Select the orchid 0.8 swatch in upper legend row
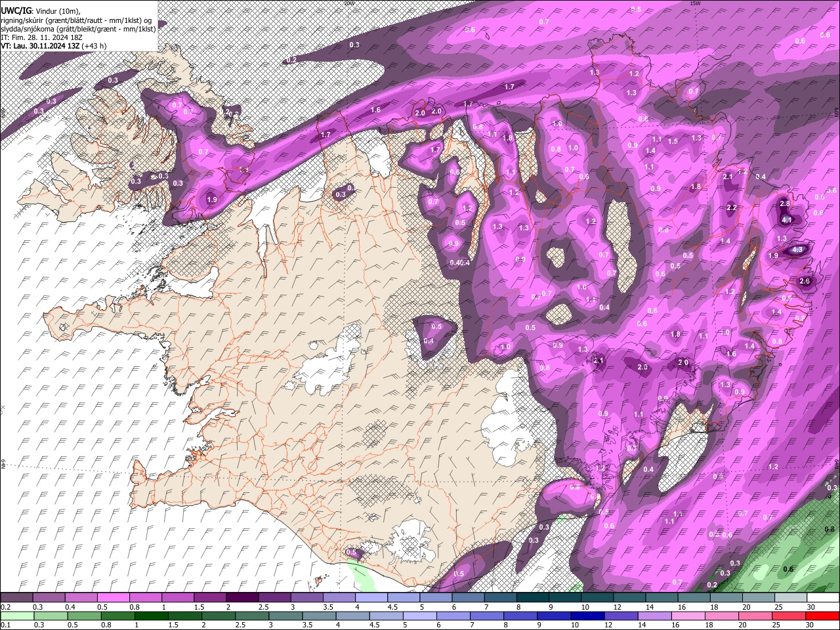The width and height of the screenshot is (840, 630). [x=146, y=598]
